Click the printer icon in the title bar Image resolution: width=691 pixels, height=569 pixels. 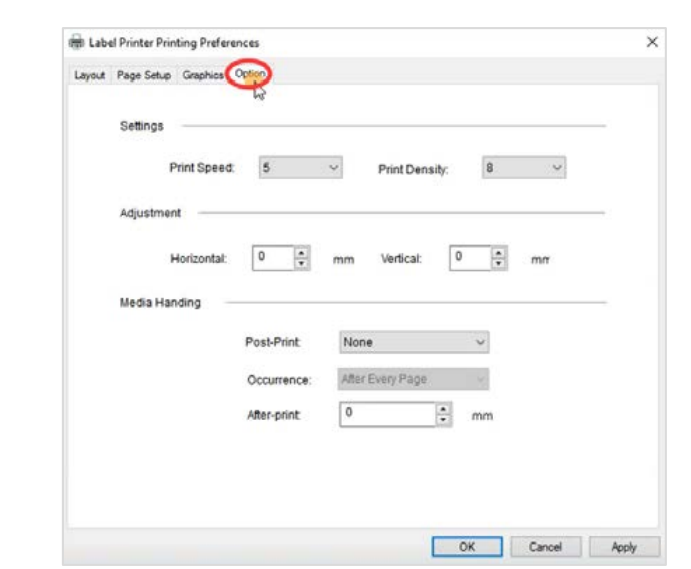[x=76, y=42]
